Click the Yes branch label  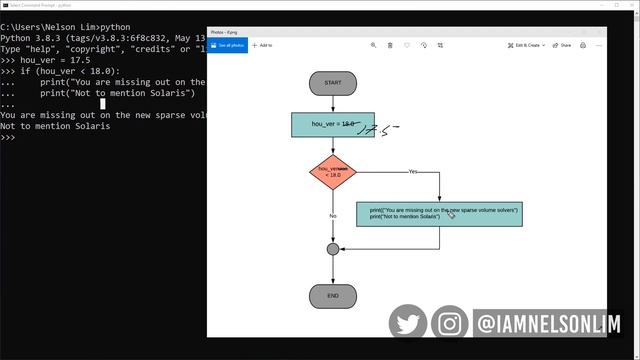[413, 171]
